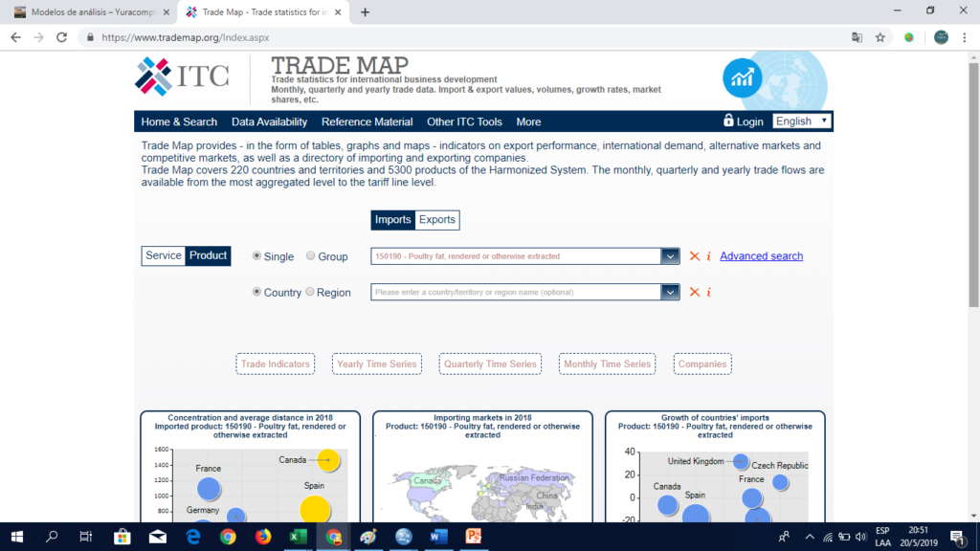The image size is (980, 551).
Task: Click the Login link
Action: [749, 121]
